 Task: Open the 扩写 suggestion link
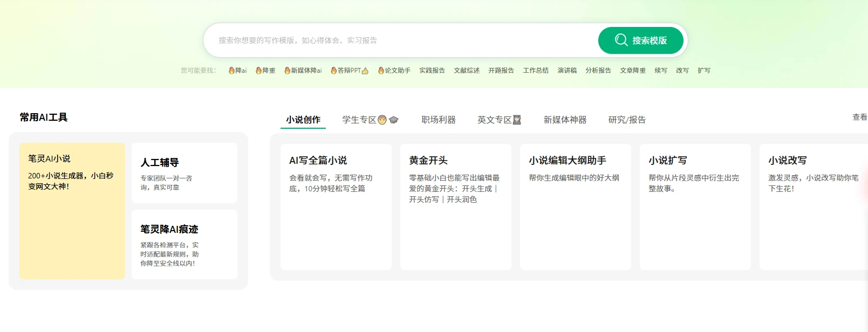pos(704,71)
